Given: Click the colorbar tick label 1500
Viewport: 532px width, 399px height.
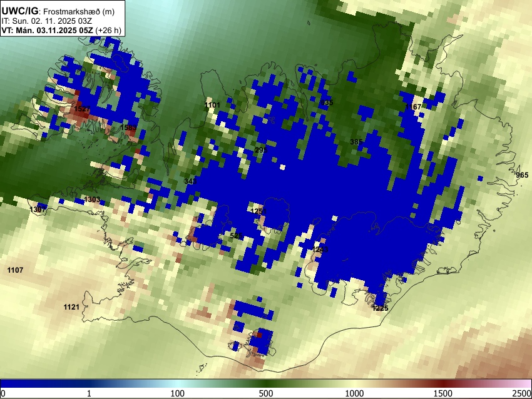Looking at the screenshot, I should 443,393.
